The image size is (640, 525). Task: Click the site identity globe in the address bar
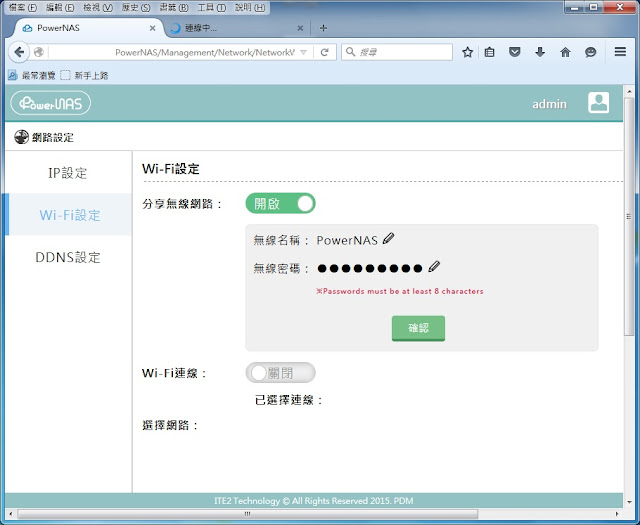click(x=39, y=52)
